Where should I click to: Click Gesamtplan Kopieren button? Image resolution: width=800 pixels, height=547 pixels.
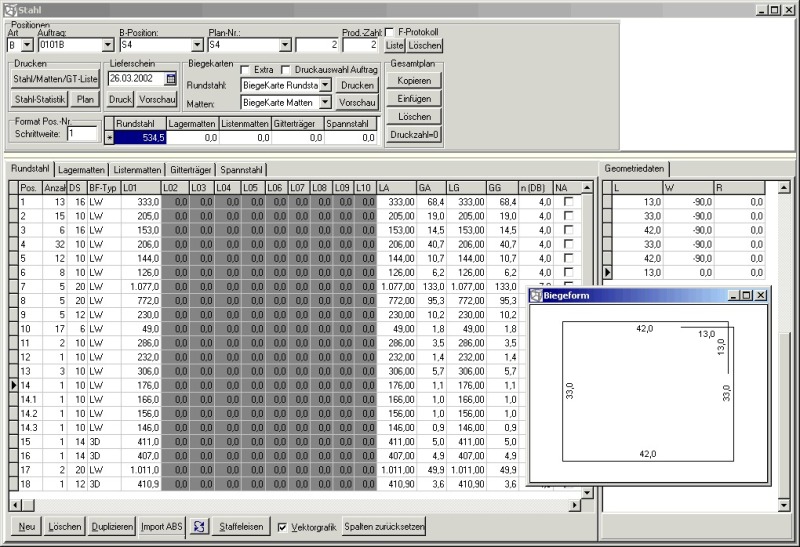click(414, 81)
